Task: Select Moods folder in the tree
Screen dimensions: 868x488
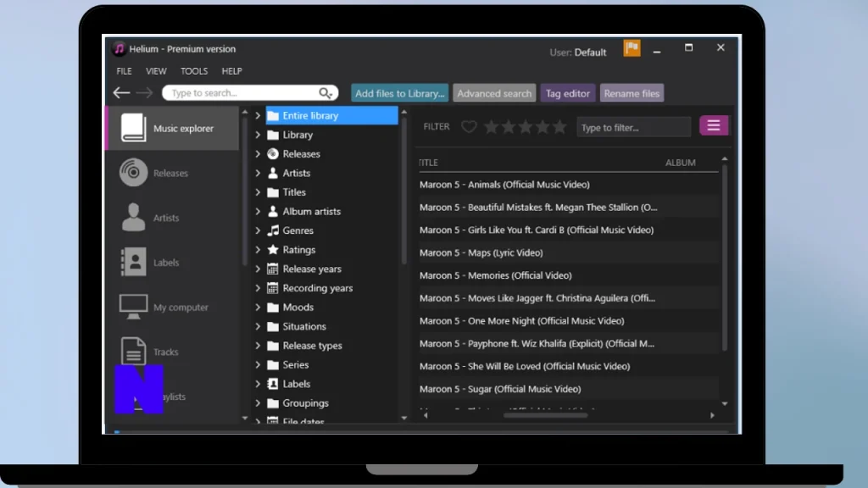Action: tap(298, 307)
